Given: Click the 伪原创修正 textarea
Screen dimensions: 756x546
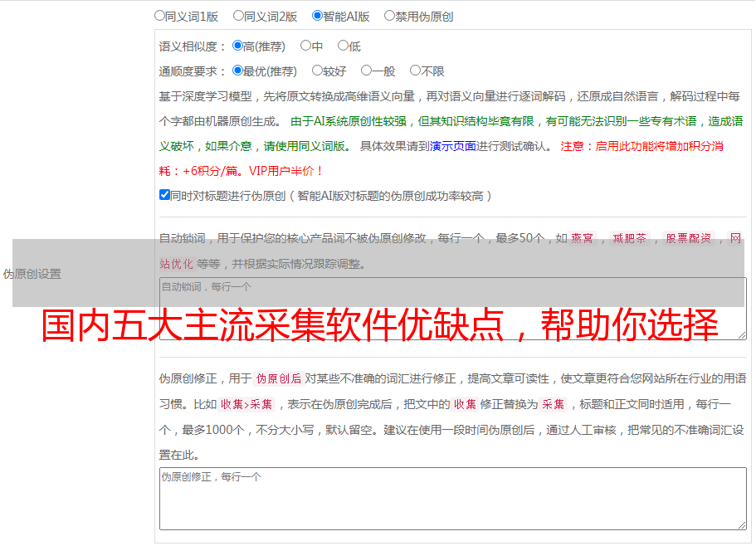Looking at the screenshot, I should [x=453, y=499].
